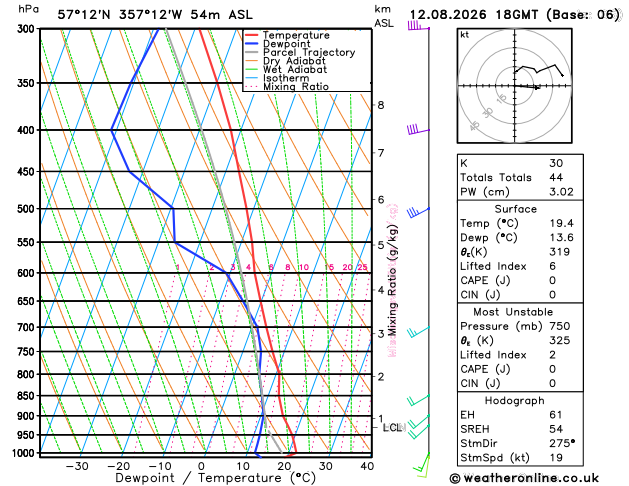The height and width of the screenshot is (486, 629).
Task: Click the 'Mixing Ratio (g/kg)' vertical axis label
Action: (x=392, y=280)
